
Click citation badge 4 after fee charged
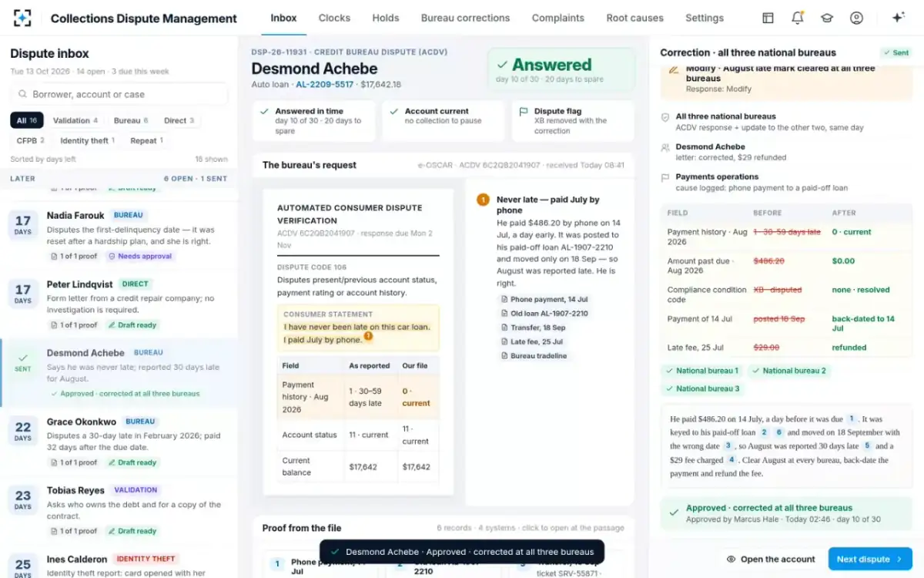[x=731, y=459]
